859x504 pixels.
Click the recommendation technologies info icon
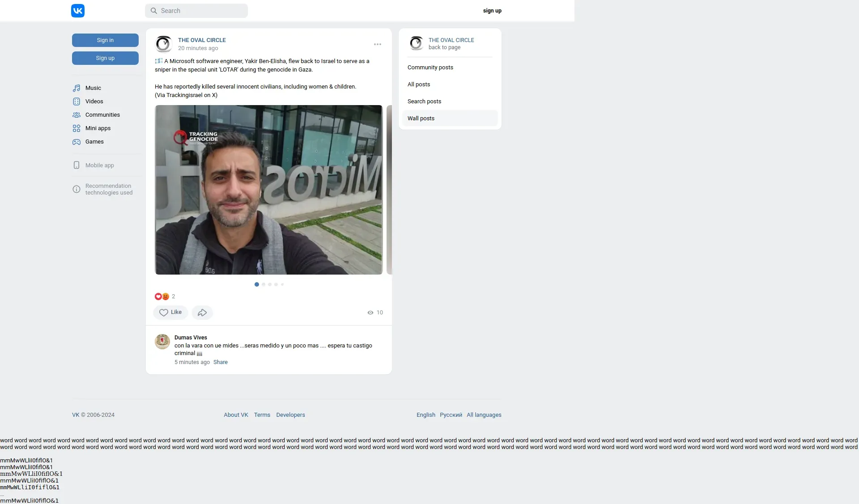(x=77, y=189)
